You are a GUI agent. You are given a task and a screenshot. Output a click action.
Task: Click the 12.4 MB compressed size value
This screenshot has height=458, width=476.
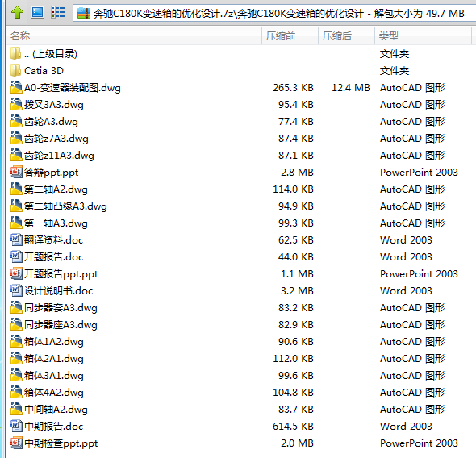351,88
